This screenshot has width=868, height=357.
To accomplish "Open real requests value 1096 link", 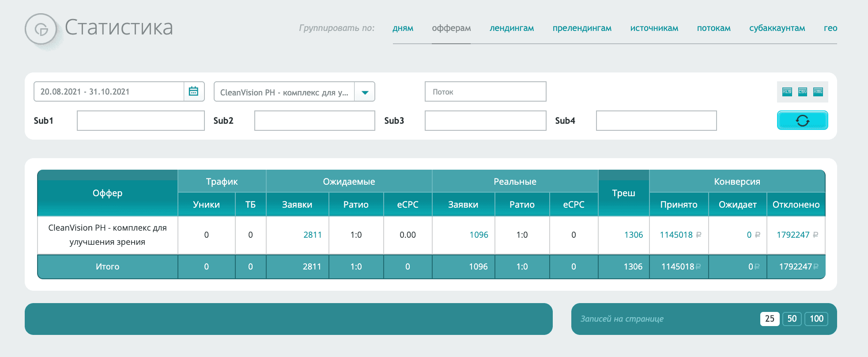I will pyautogui.click(x=479, y=235).
